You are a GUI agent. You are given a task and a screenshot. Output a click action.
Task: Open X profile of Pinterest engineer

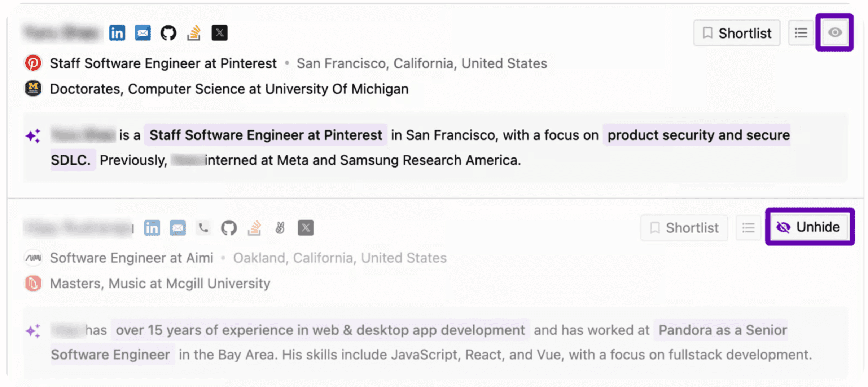tap(219, 33)
